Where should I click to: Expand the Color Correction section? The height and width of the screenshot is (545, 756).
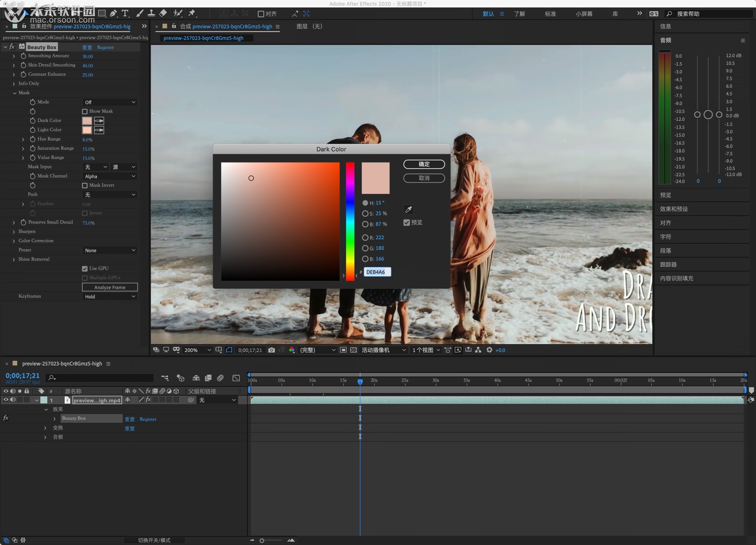point(14,241)
